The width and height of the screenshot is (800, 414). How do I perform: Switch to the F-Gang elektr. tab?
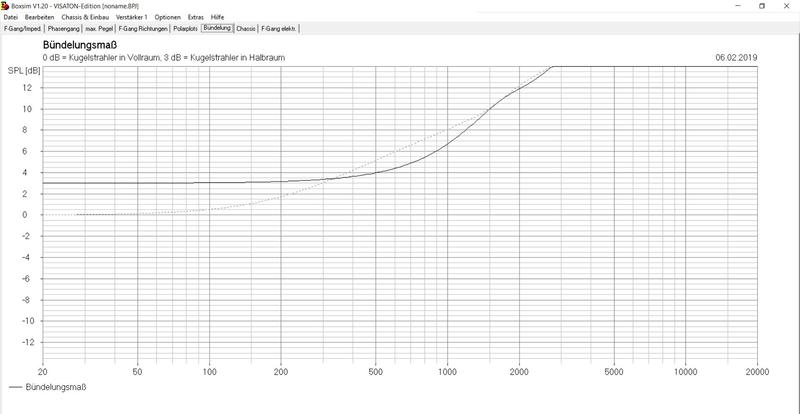(x=278, y=29)
